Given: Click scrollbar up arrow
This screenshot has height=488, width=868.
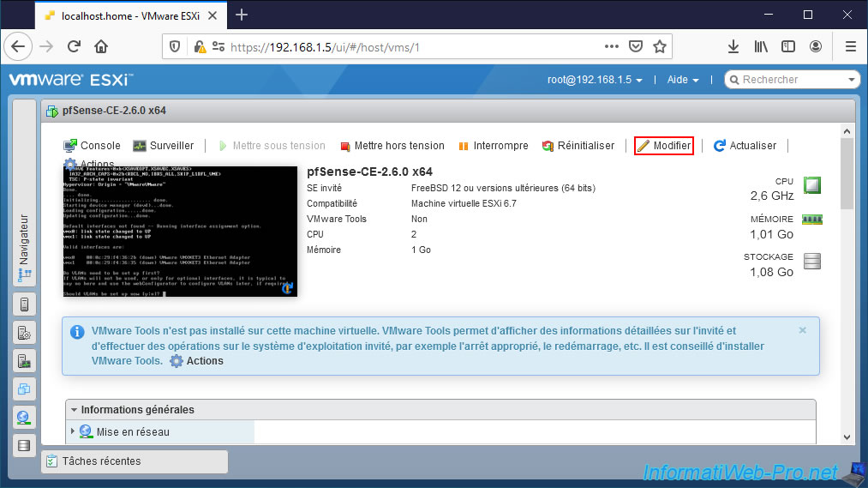Looking at the screenshot, I should pos(847,131).
